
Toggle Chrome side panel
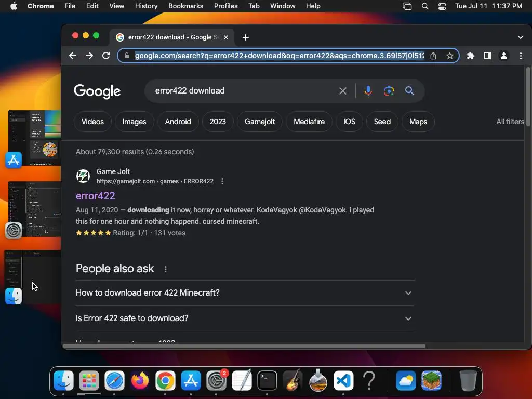(487, 56)
